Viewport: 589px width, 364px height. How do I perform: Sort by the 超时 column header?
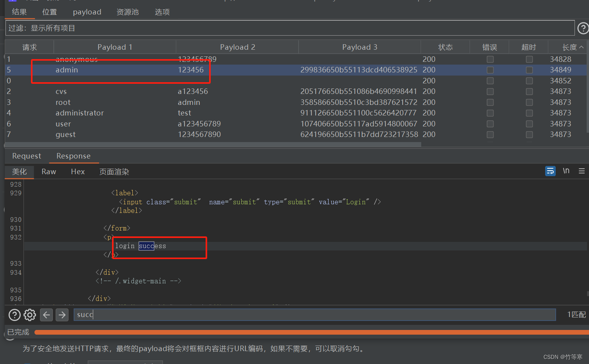529,47
